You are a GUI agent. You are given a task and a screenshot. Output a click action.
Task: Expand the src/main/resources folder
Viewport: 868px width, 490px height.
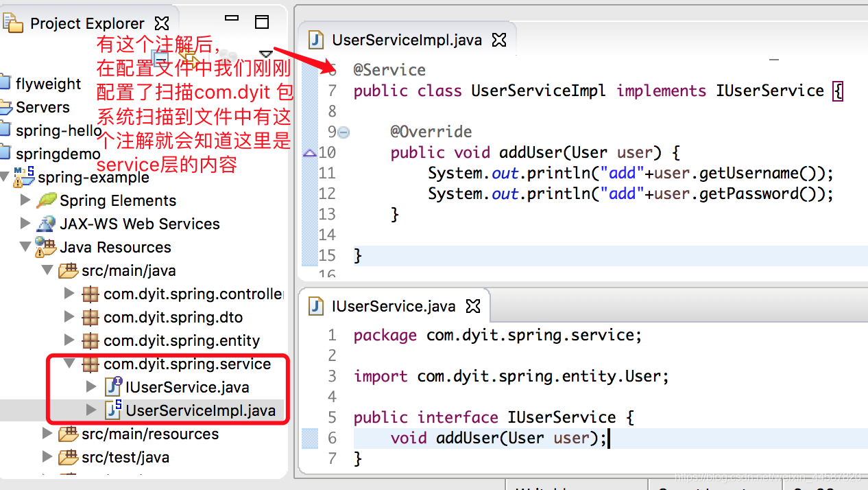[x=48, y=434]
